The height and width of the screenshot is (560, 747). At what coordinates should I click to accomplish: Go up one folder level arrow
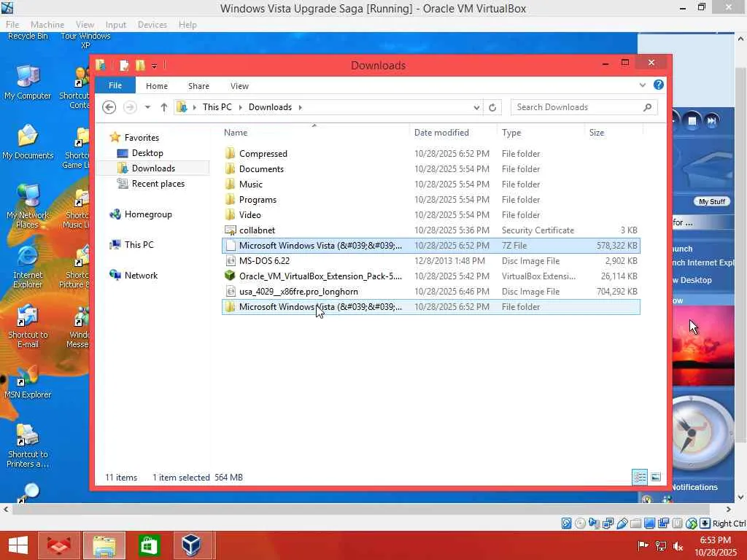click(x=164, y=107)
